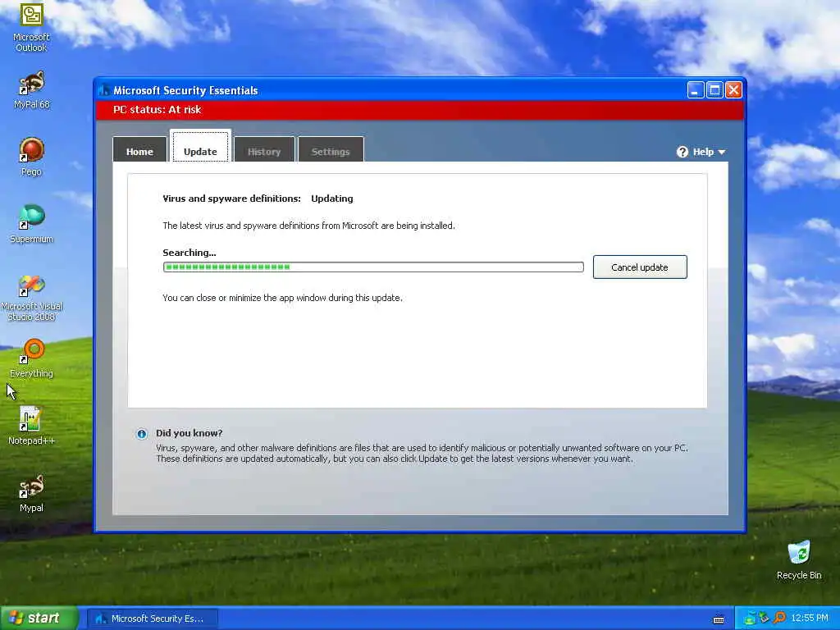Go to the Settings tab

tap(331, 149)
